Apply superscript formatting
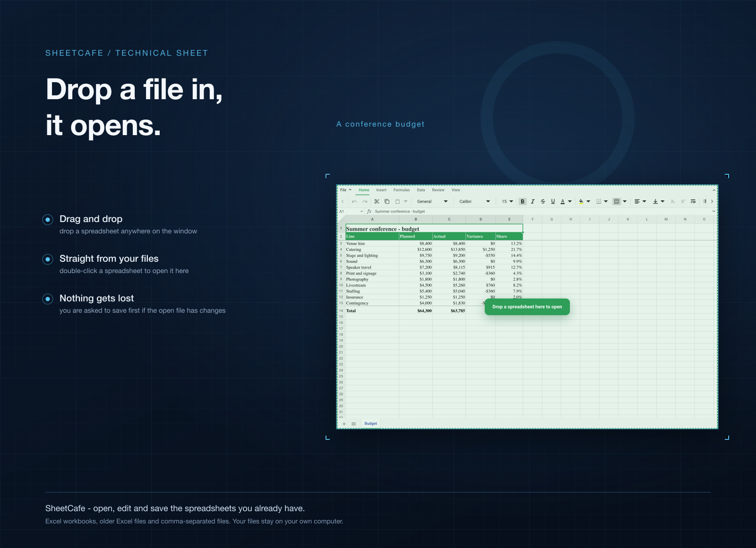 click(683, 202)
